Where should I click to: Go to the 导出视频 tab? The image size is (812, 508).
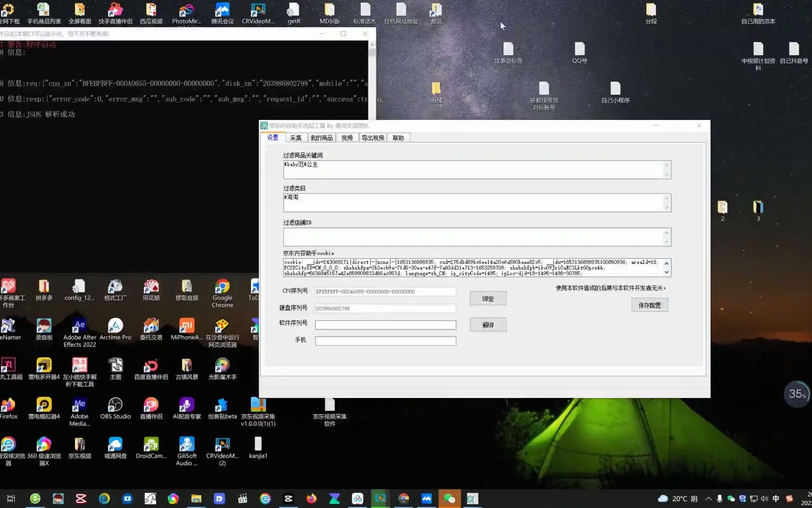[x=373, y=138]
